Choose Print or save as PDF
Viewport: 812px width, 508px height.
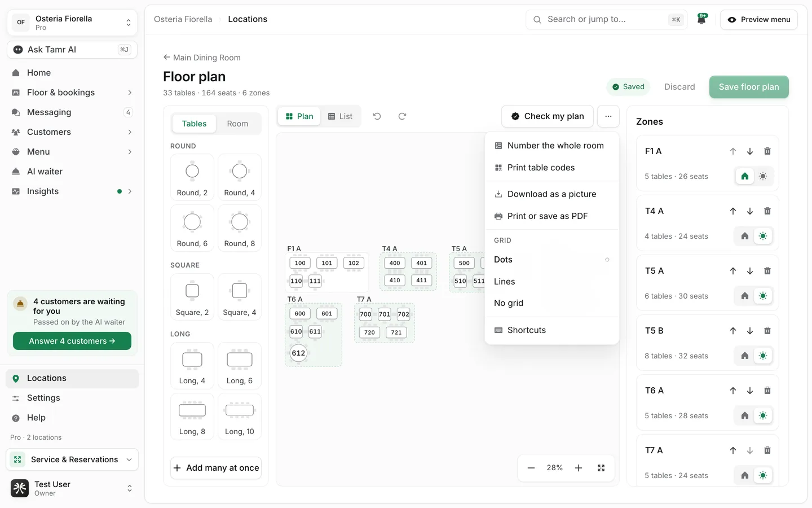[x=551, y=216]
